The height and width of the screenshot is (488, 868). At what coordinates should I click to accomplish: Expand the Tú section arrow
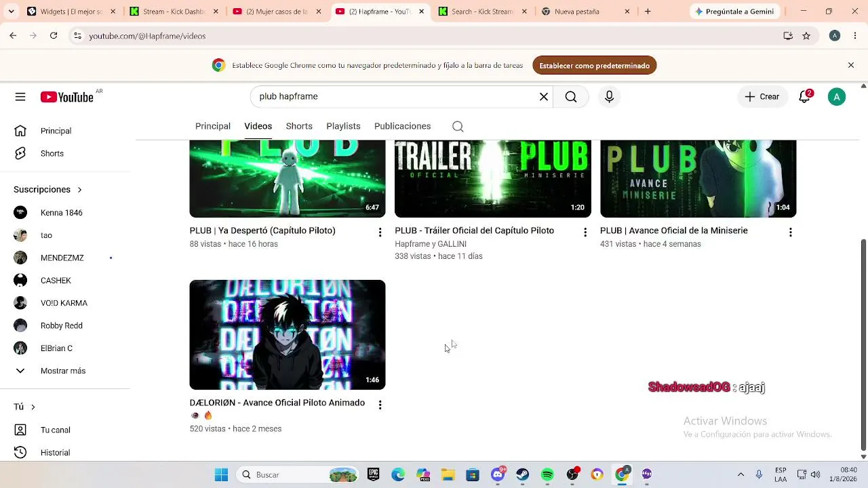pos(33,407)
